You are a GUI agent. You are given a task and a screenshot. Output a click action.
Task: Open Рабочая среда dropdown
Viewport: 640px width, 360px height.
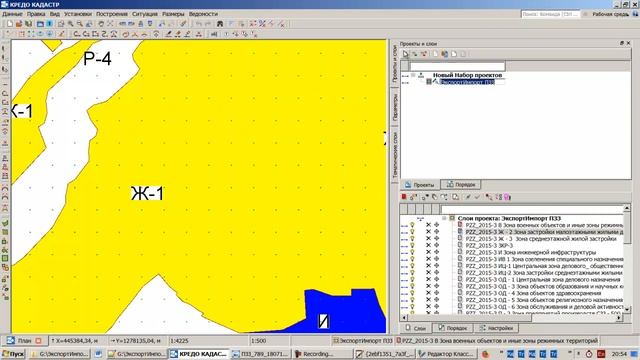coord(611,14)
